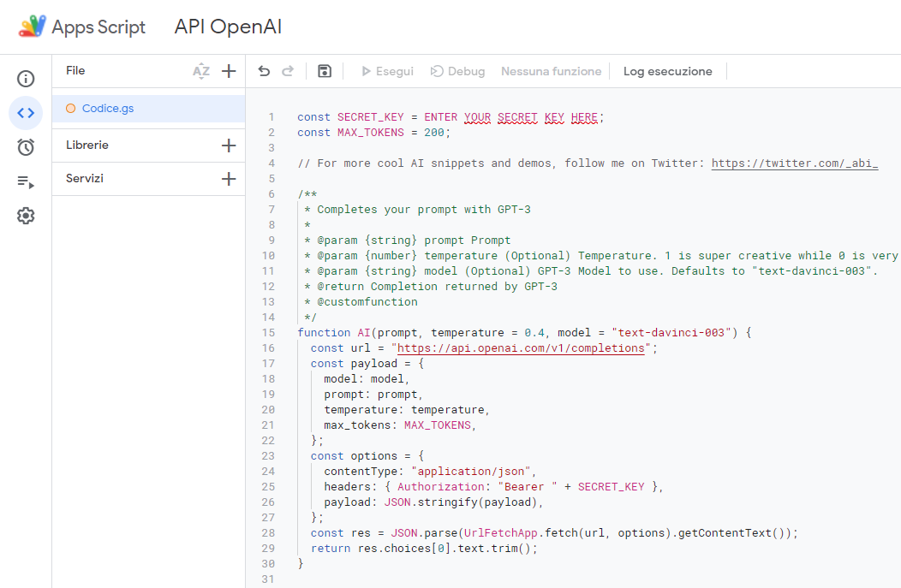Open the Executions list icon in sidebar
Image resolution: width=901 pixels, height=588 pixels.
tap(26, 181)
